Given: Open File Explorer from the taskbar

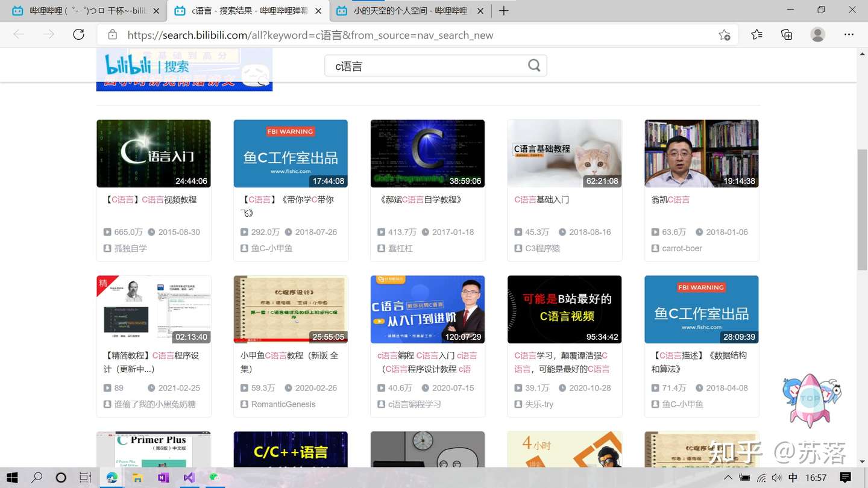Looking at the screenshot, I should pos(137,478).
